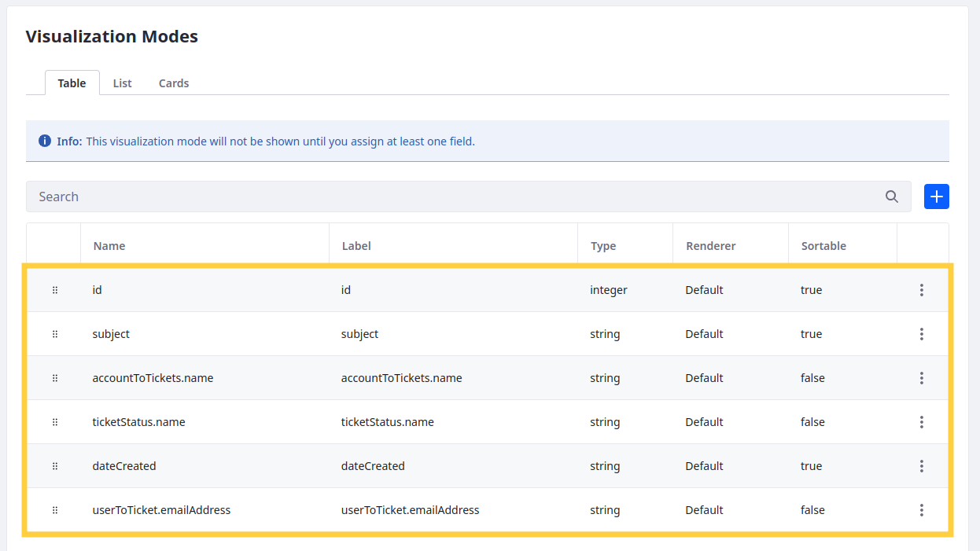
Task: Click the type "string" in subject row
Action: pos(605,334)
